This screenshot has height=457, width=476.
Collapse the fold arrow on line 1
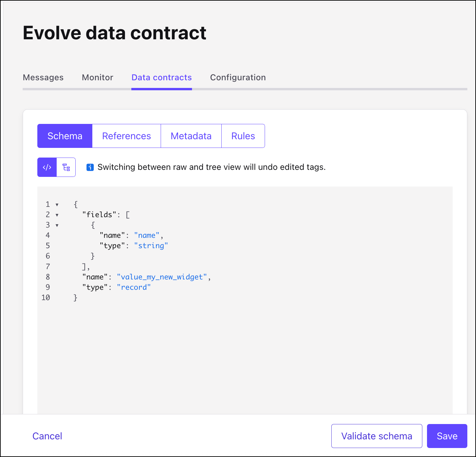coord(57,205)
